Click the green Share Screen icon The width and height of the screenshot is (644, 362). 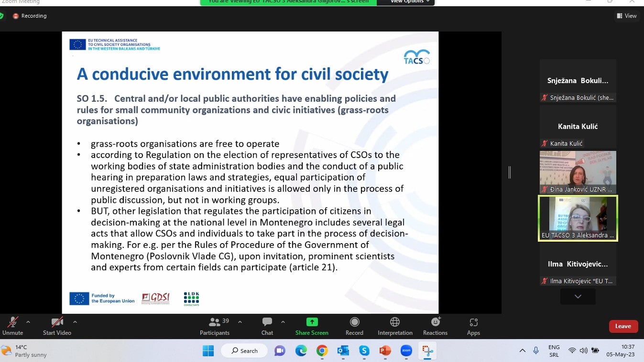click(312, 322)
